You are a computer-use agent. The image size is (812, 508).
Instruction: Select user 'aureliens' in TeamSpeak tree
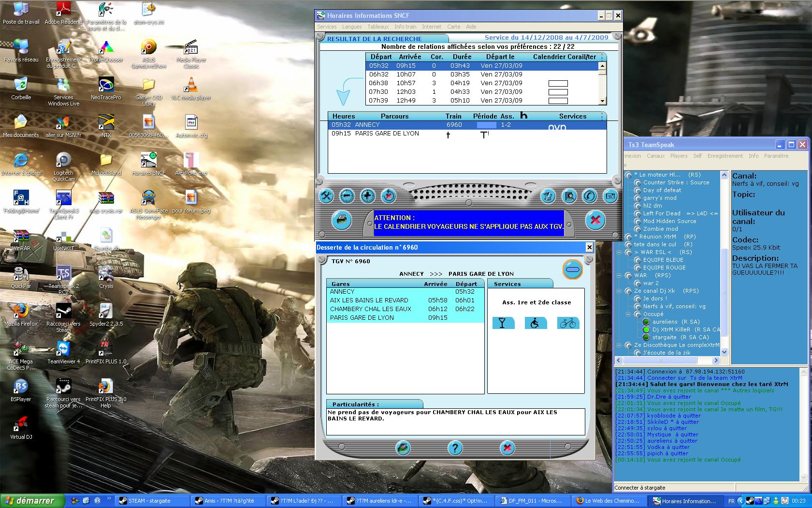(676, 322)
